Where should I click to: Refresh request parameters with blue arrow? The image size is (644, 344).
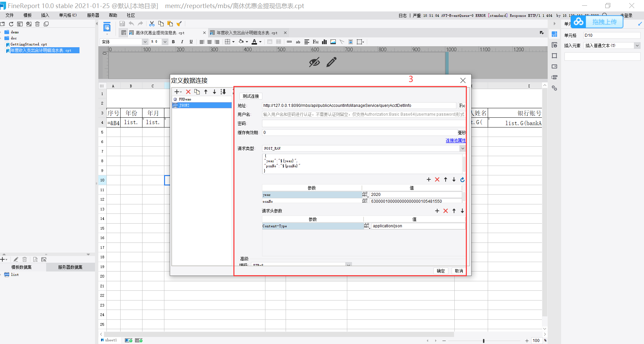pyautogui.click(x=462, y=179)
